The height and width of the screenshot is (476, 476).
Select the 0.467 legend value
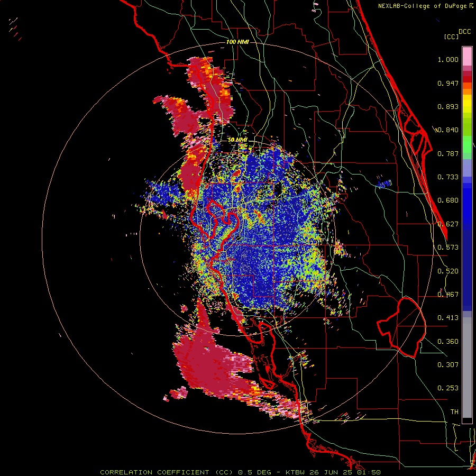pyautogui.click(x=448, y=295)
